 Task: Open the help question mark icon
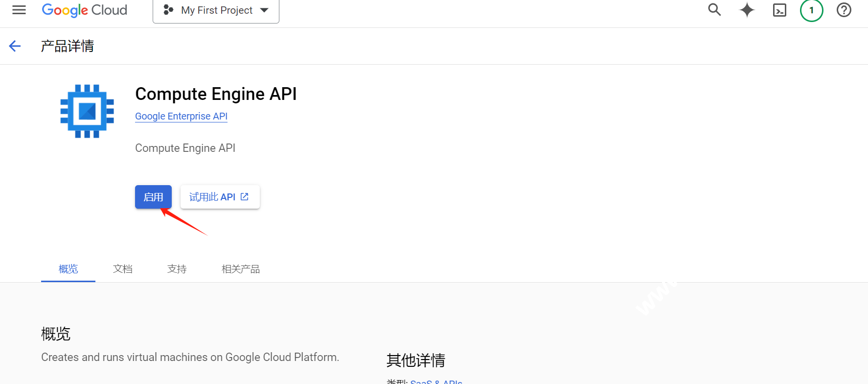844,10
